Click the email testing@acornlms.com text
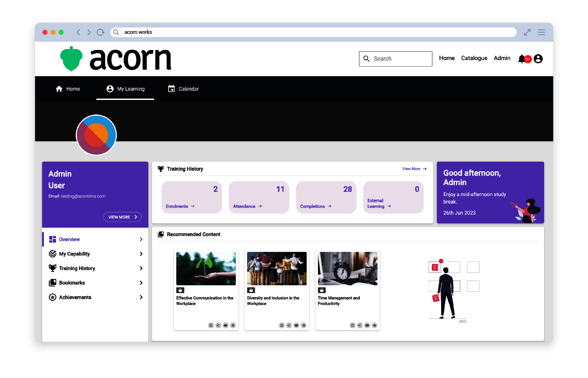588x378 pixels. point(83,196)
